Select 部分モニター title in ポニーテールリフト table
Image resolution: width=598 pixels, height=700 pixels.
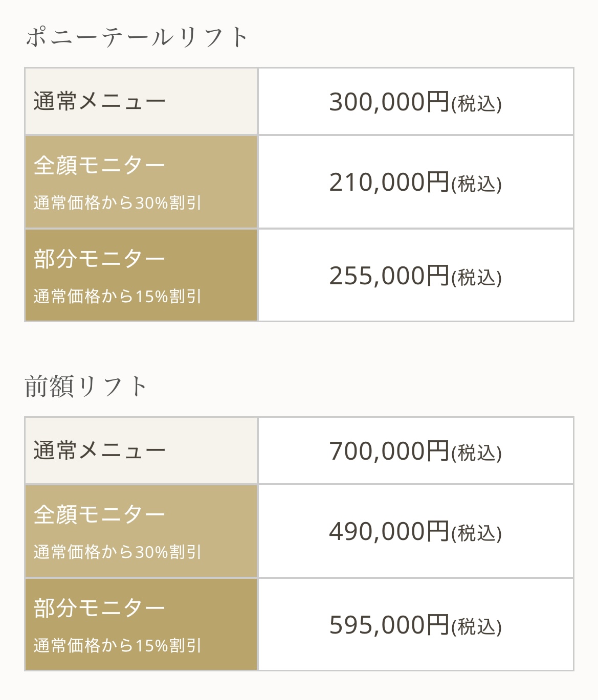pos(100,259)
